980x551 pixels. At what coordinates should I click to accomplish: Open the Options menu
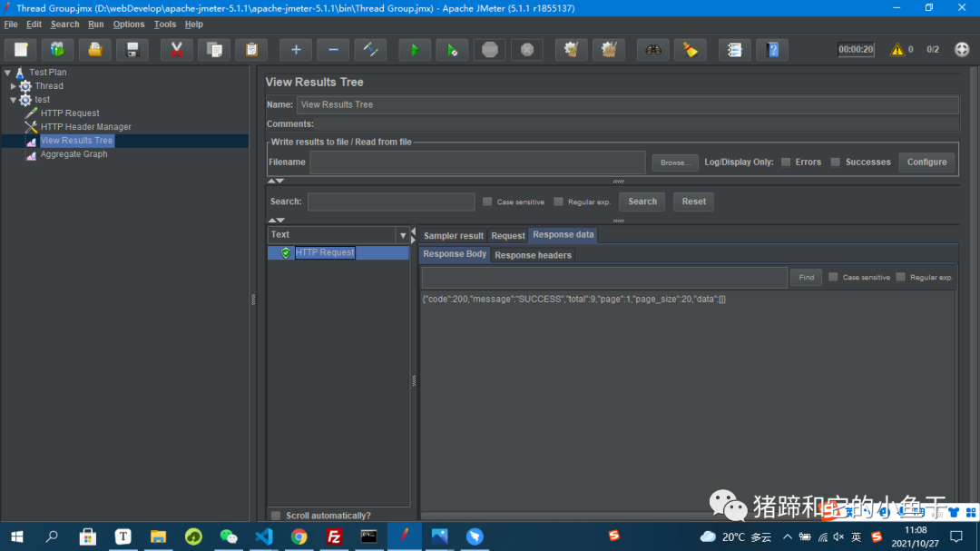click(x=129, y=25)
